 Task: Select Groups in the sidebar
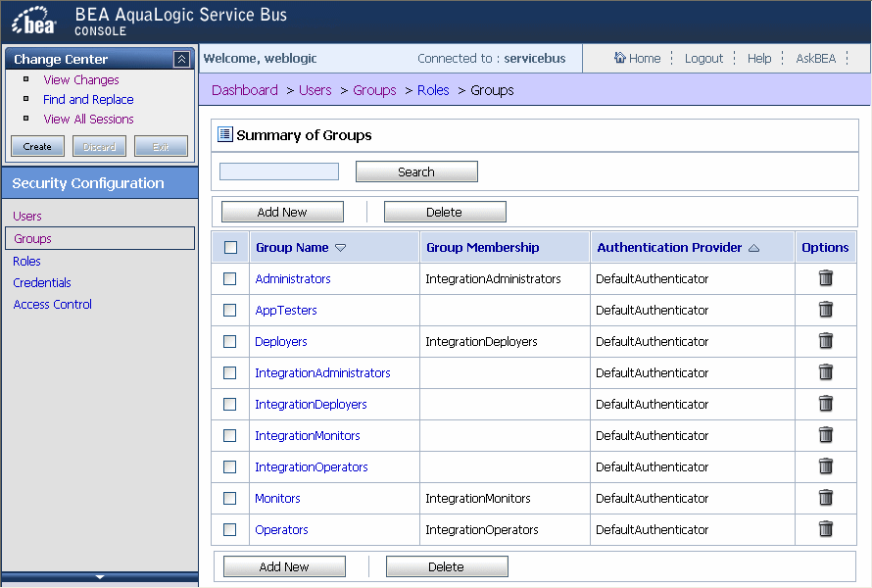[100, 238]
